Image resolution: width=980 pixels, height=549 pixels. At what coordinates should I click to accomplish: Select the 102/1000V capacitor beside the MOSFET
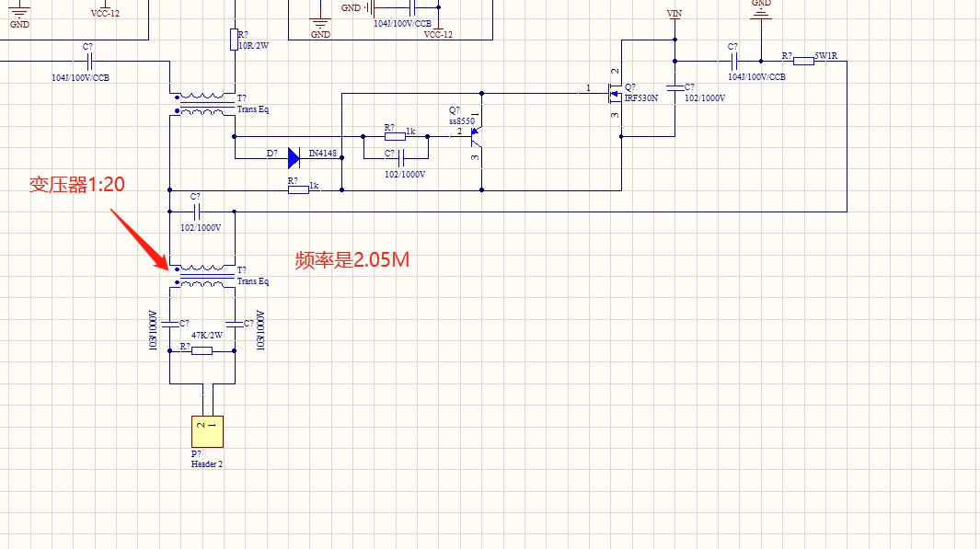coord(675,88)
